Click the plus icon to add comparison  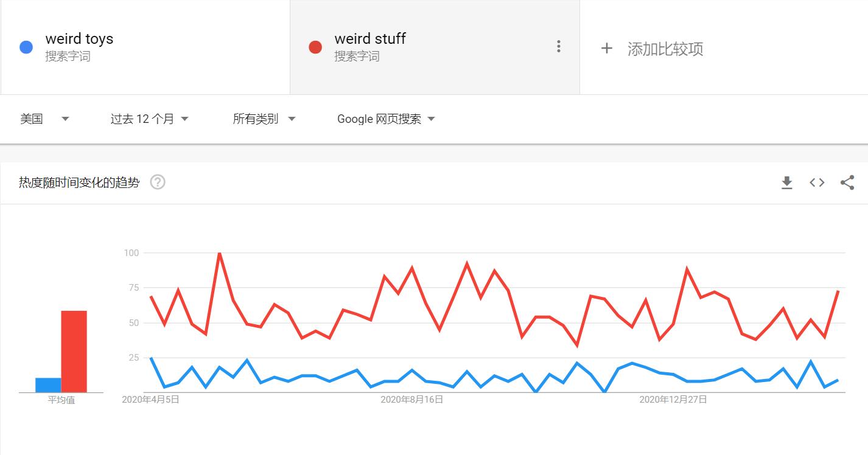(606, 49)
